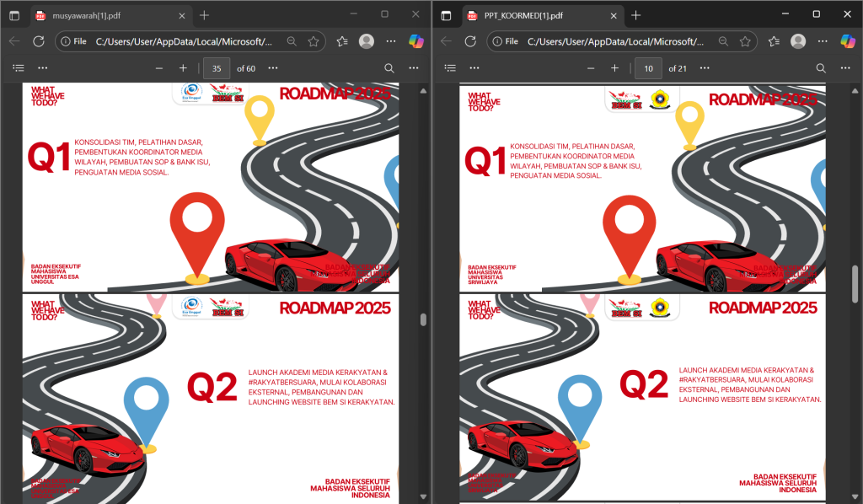Open profile avatar in right browser window

[x=798, y=41]
